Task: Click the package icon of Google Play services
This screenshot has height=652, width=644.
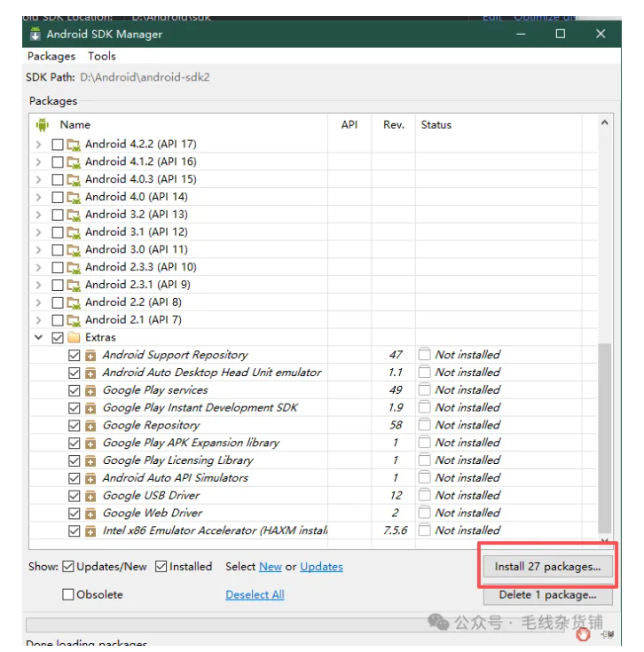Action: tap(90, 390)
